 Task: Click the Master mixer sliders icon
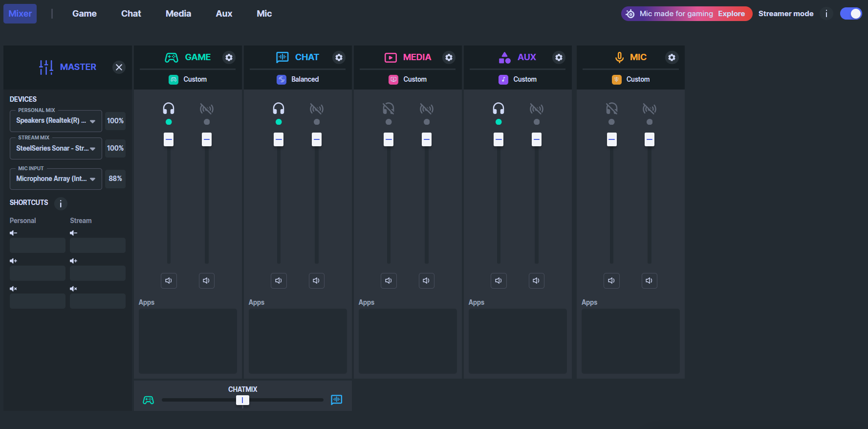click(x=46, y=67)
